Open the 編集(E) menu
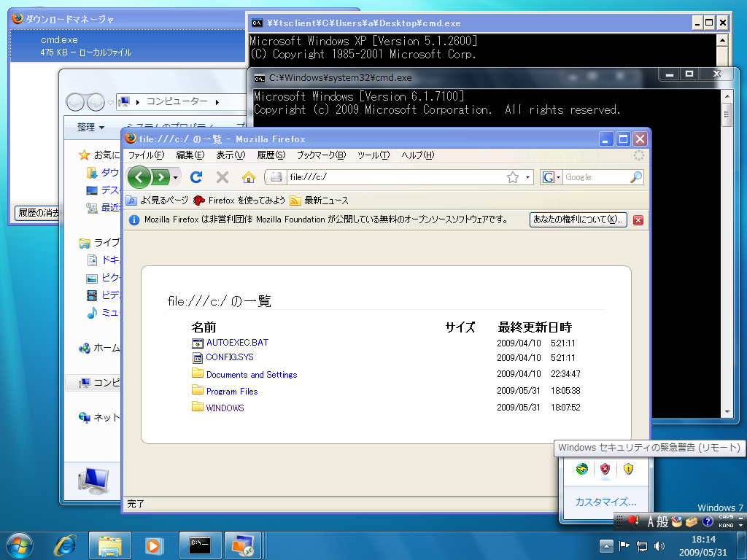 pos(190,155)
